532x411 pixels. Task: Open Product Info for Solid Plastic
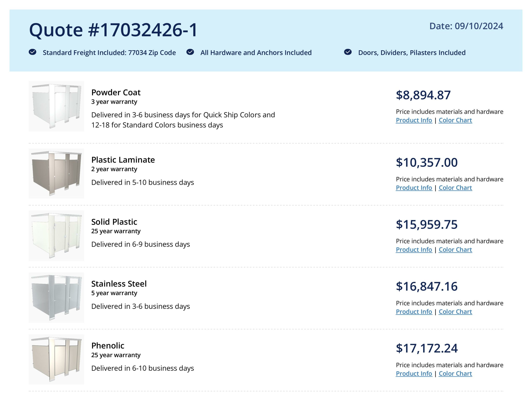[414, 250]
